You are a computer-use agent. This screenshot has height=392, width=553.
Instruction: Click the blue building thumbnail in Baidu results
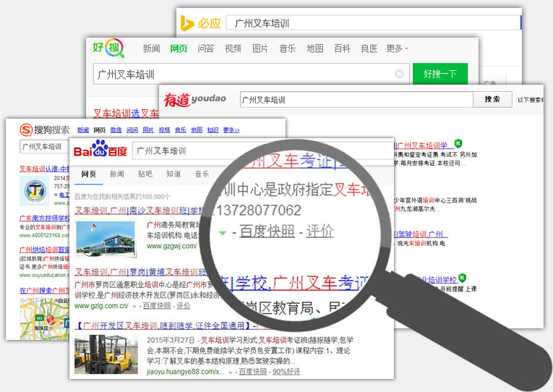coord(106,239)
